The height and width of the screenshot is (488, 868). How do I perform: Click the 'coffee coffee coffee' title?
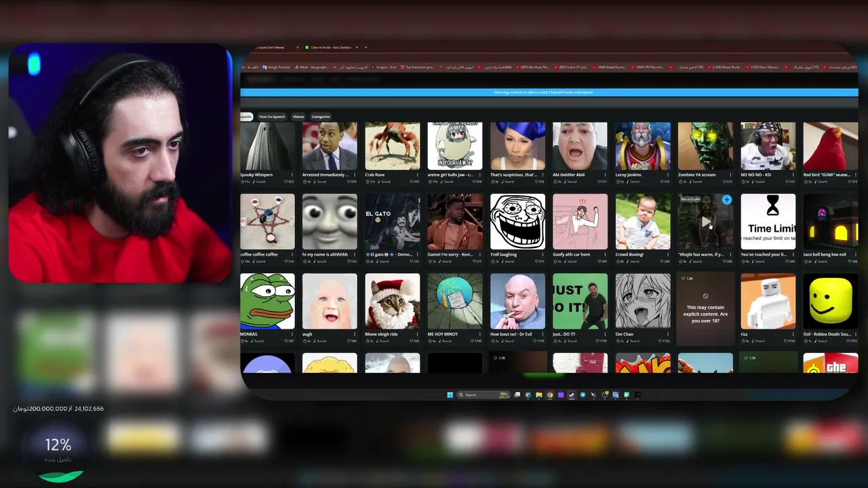(x=259, y=255)
